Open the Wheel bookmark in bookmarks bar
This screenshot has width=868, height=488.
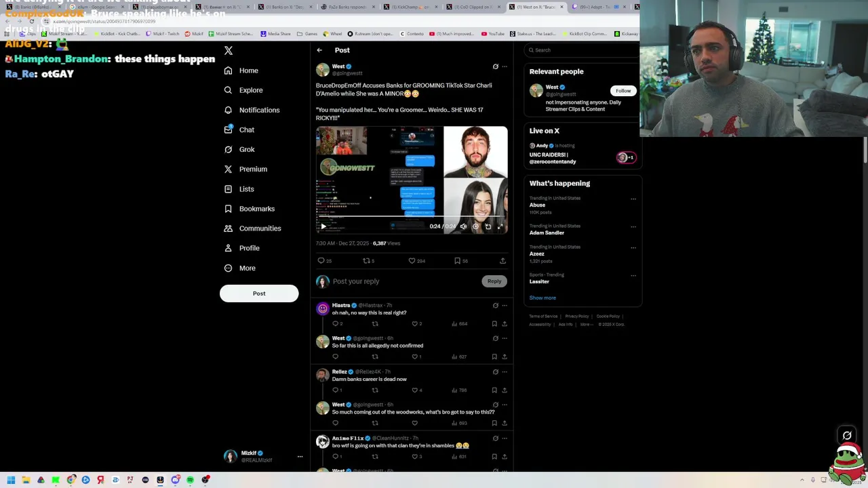(332, 34)
